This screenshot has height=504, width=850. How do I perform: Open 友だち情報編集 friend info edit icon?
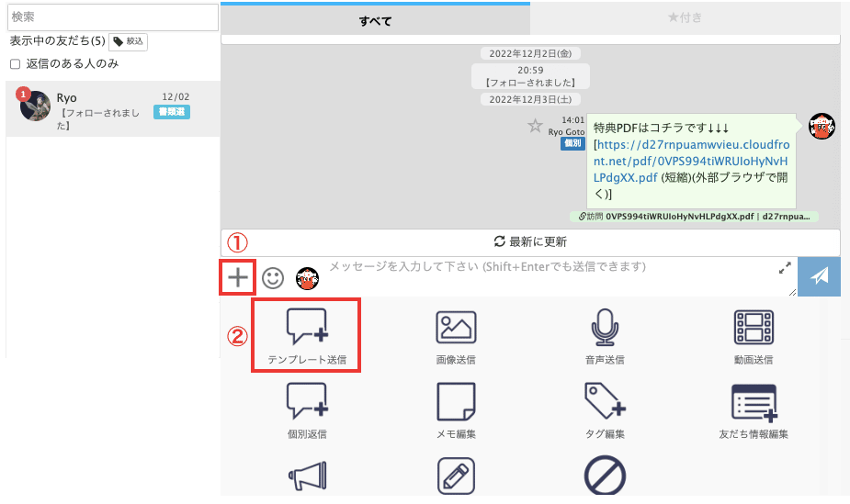(754, 410)
